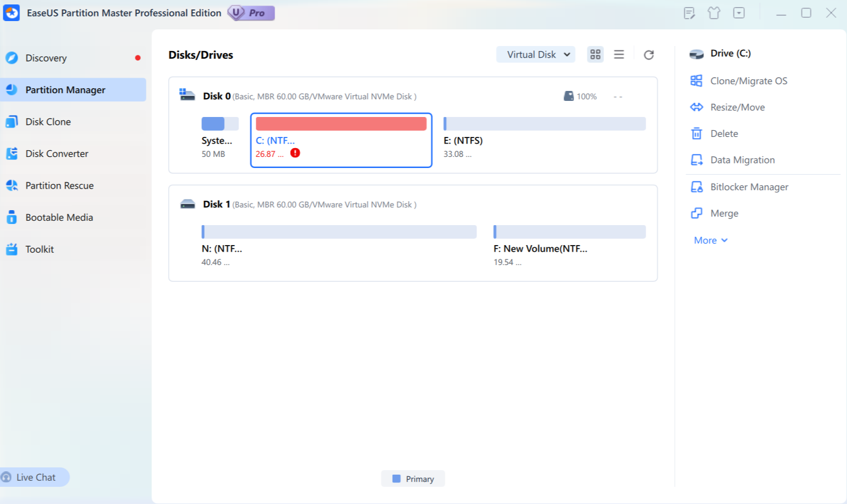Click the Toolkit briefcase icon
The image size is (847, 504).
(x=12, y=250)
